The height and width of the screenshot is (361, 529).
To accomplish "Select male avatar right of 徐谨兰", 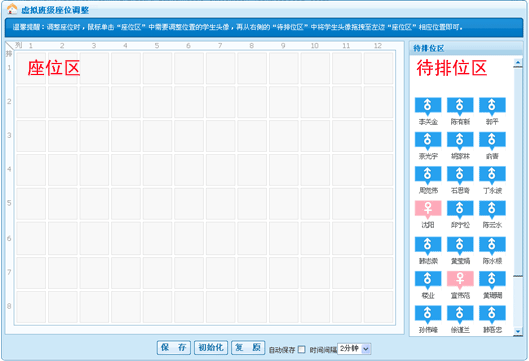I will pos(492,314).
